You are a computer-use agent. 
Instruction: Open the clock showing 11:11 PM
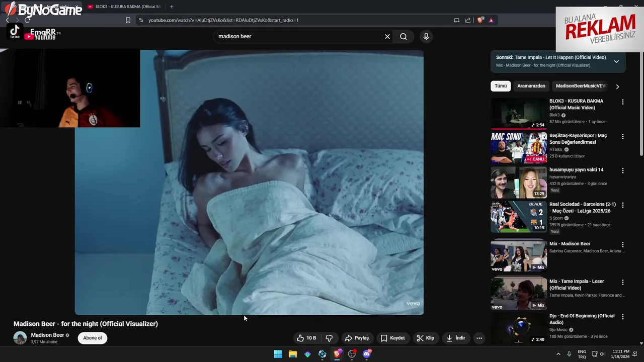[621, 354]
